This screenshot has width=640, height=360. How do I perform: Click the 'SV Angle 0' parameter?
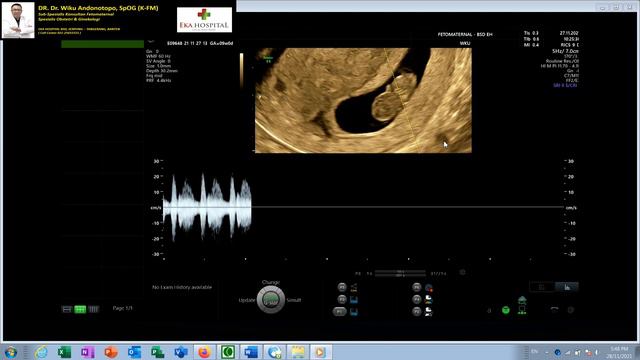(158, 61)
